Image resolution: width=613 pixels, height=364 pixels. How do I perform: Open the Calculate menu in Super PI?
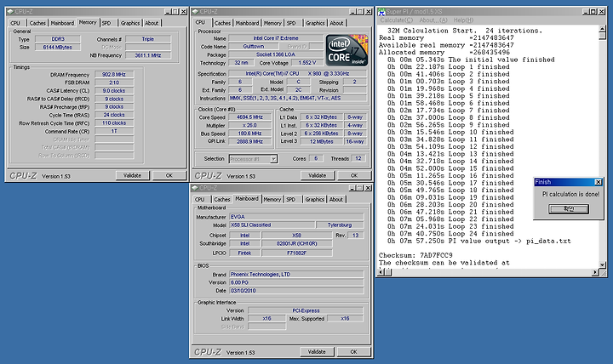click(x=397, y=20)
